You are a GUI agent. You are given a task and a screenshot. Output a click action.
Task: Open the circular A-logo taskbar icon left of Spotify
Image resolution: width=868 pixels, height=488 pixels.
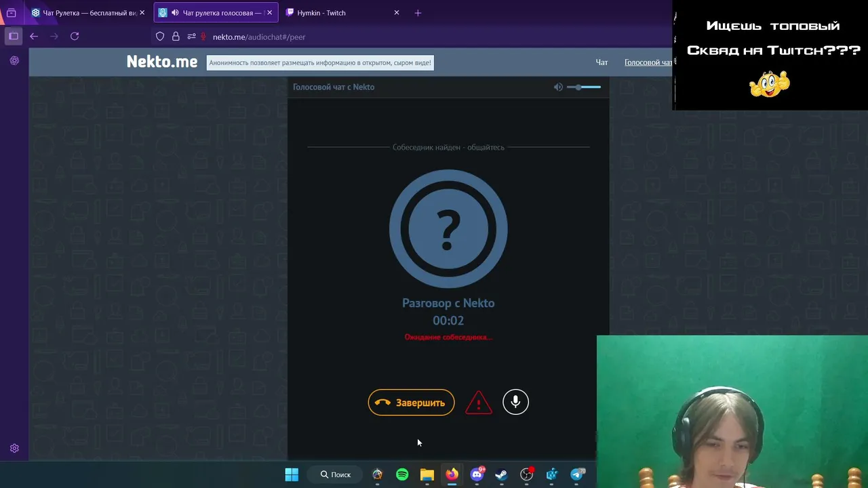[377, 474]
